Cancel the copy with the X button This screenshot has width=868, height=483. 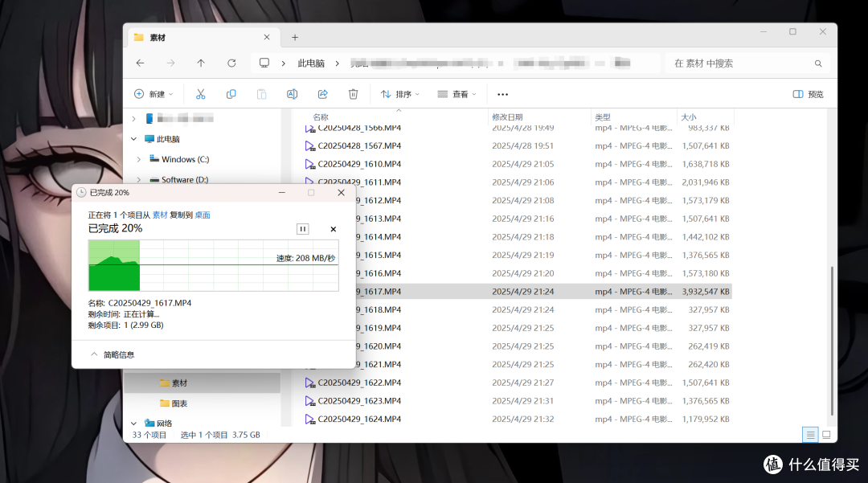click(x=334, y=229)
